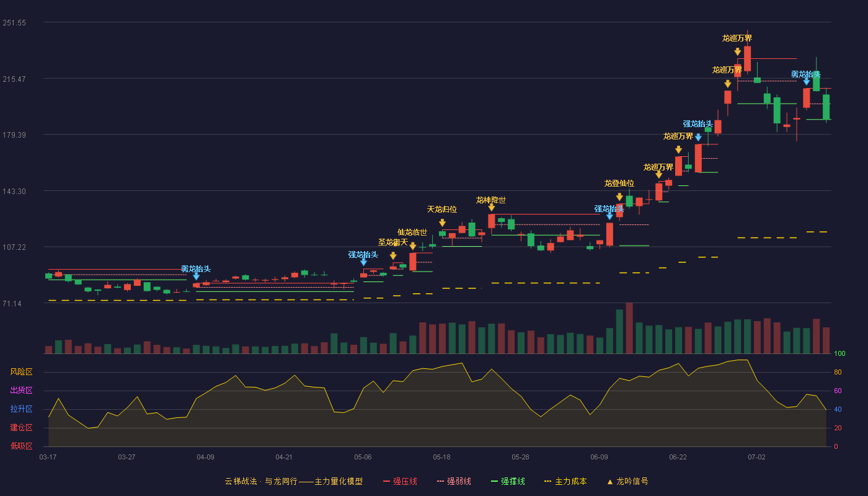
Task: Toggle the 强撑线 legend item
Action: coord(508,481)
